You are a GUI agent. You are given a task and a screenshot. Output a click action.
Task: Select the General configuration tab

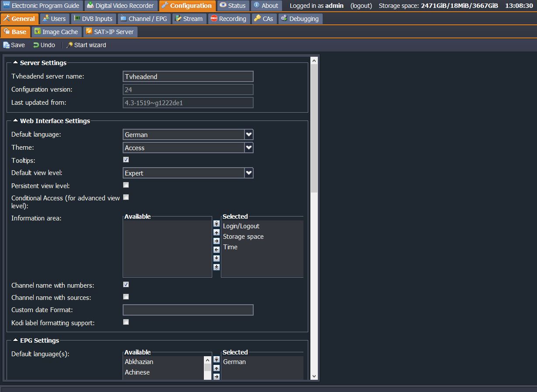(x=19, y=19)
